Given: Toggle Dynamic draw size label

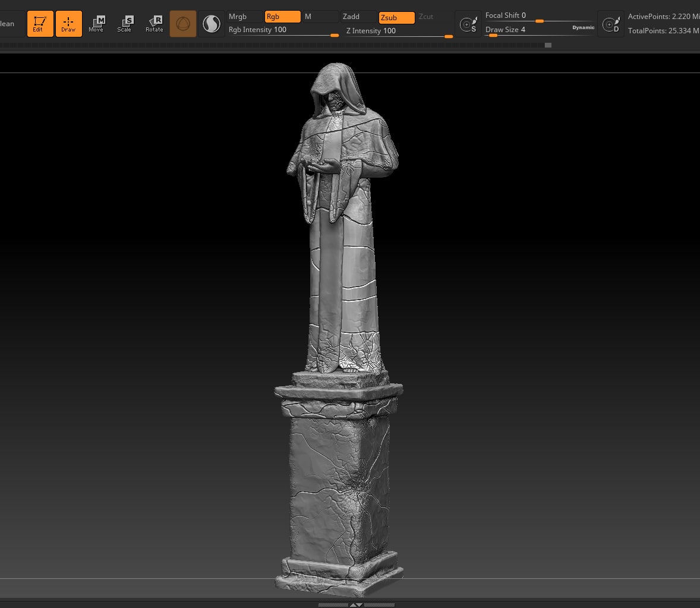Looking at the screenshot, I should pyautogui.click(x=583, y=27).
